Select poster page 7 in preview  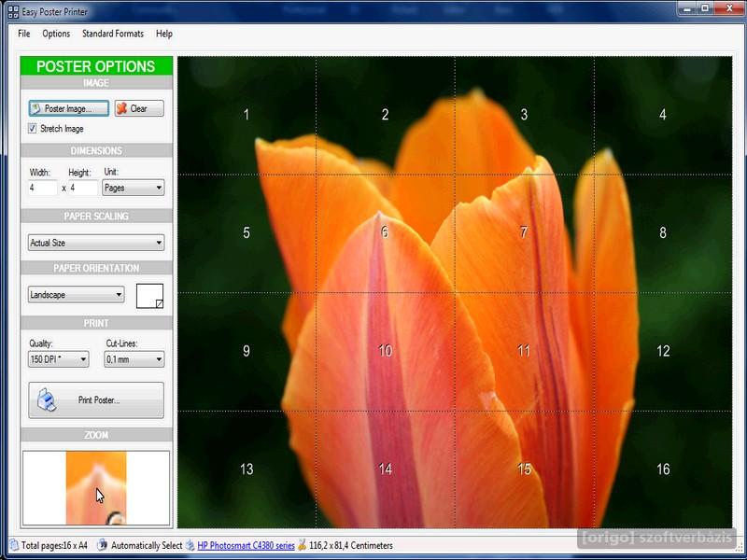(524, 233)
